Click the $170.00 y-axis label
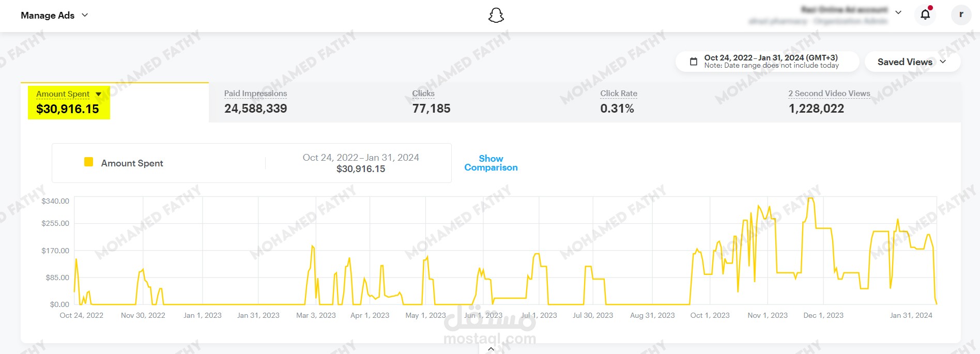Image resolution: width=980 pixels, height=354 pixels. click(55, 251)
